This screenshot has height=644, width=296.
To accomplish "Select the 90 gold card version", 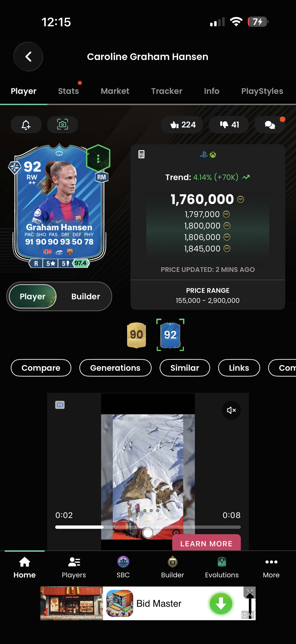I will [x=137, y=335].
